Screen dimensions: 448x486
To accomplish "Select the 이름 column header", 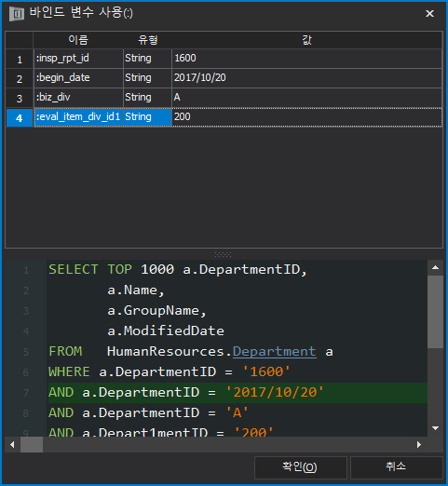I will 78,40.
